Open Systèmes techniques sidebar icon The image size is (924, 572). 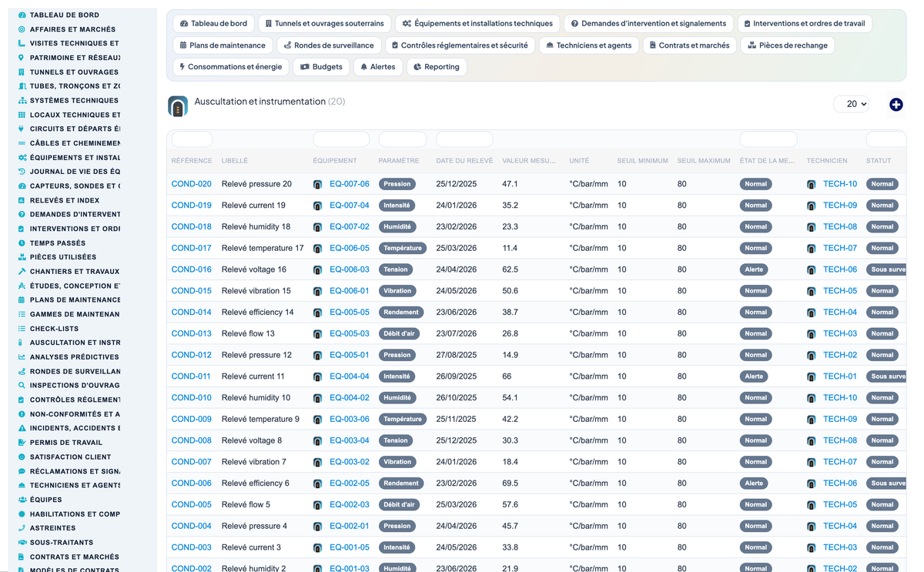(22, 100)
